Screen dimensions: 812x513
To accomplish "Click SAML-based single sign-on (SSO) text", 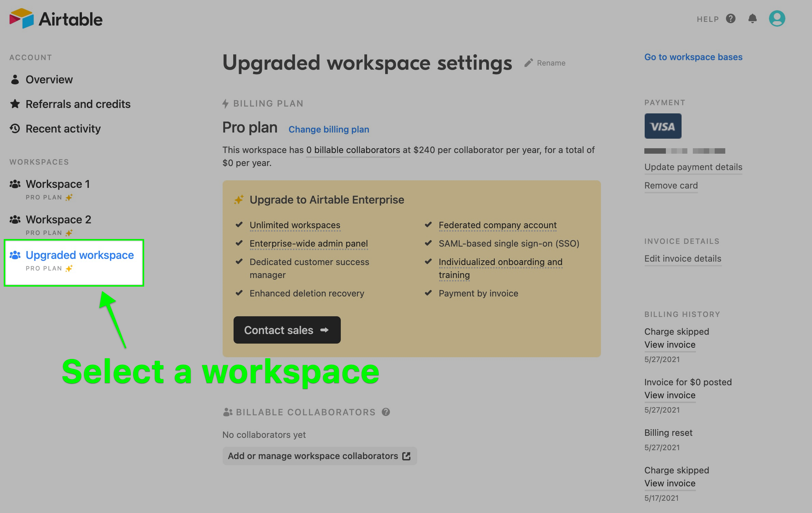I will (x=509, y=244).
